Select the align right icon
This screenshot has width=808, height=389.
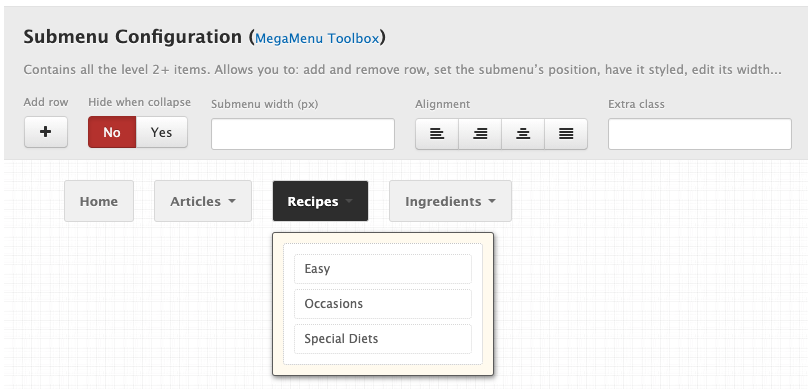point(480,134)
